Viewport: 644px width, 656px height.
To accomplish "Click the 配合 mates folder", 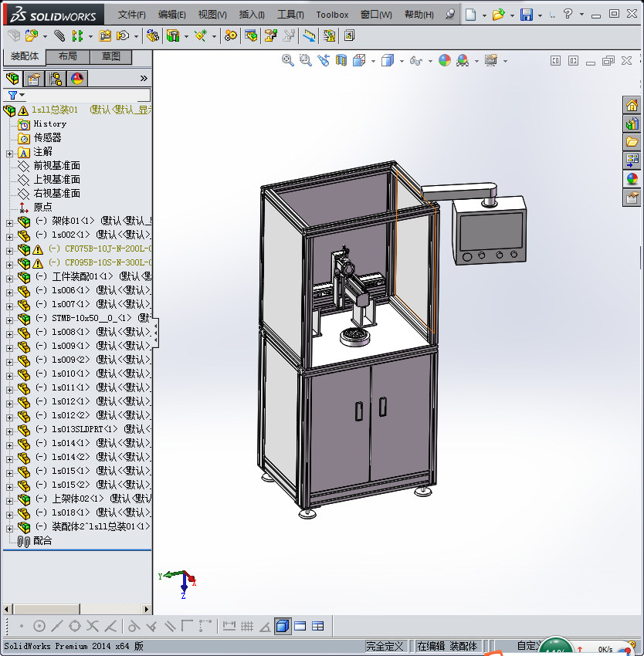I will 42,541.
